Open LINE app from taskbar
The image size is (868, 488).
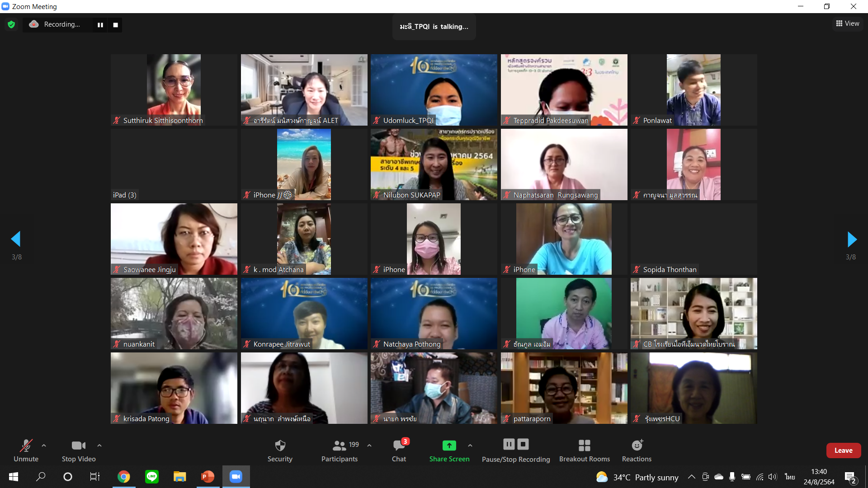[152, 477]
